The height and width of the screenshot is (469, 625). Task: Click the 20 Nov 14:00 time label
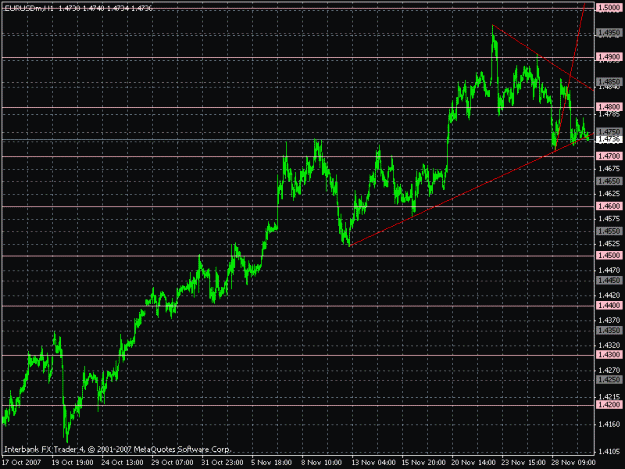pyautogui.click(x=474, y=463)
